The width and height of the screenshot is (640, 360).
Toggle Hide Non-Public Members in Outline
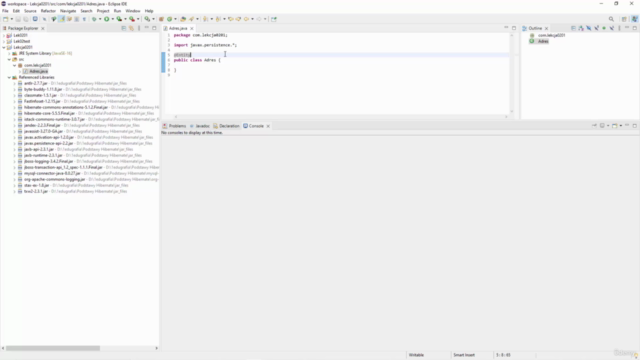pos(604,28)
